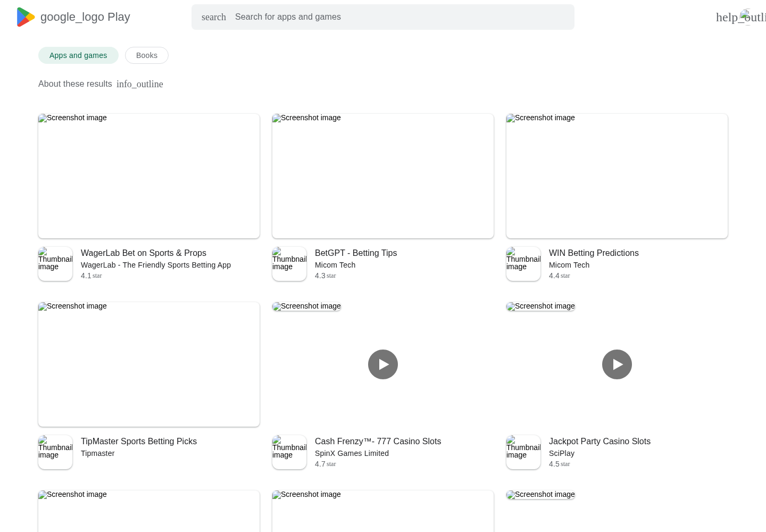The image size is (766, 532).
Task: Play the Cash Frenzy preview video
Action: [383, 364]
